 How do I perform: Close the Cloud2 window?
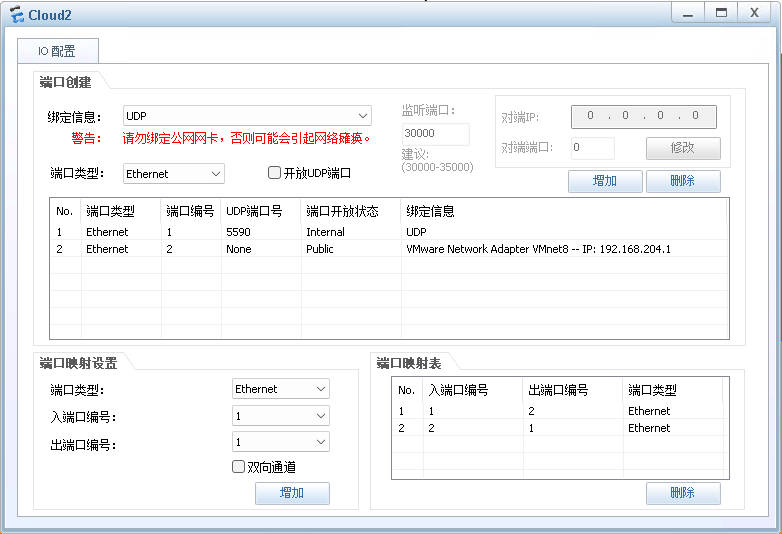coord(754,12)
